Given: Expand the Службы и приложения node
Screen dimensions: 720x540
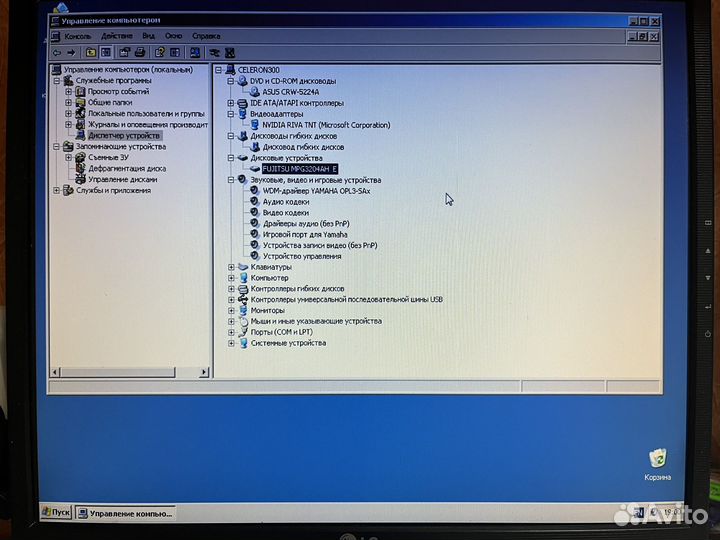Looking at the screenshot, I should [56, 190].
